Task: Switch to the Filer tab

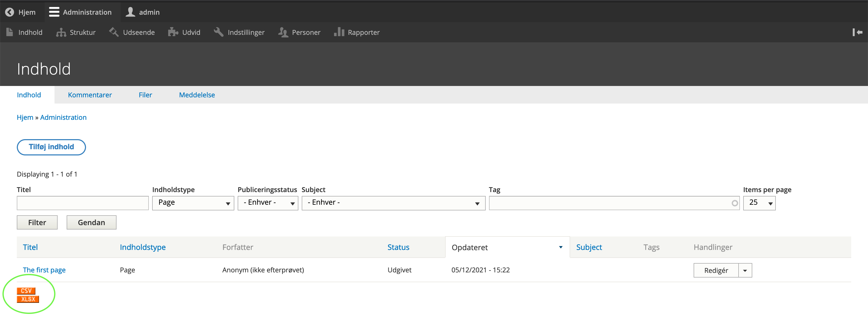Action: [145, 95]
